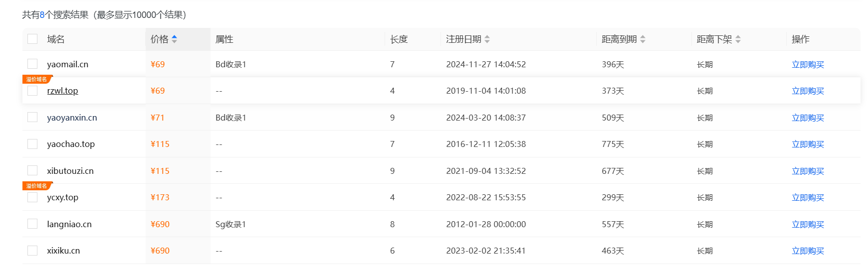Toggle the select-all checkbox in header
Image resolution: width=868 pixels, height=271 pixels.
coord(32,39)
